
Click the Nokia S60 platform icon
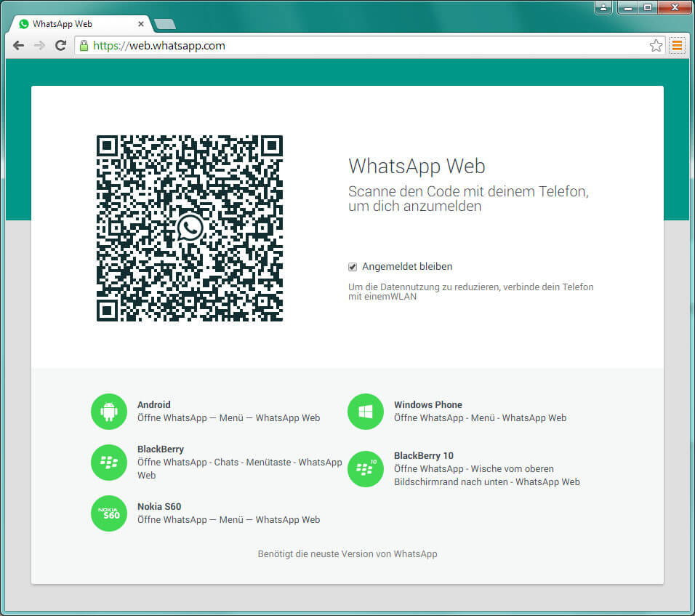point(109,513)
